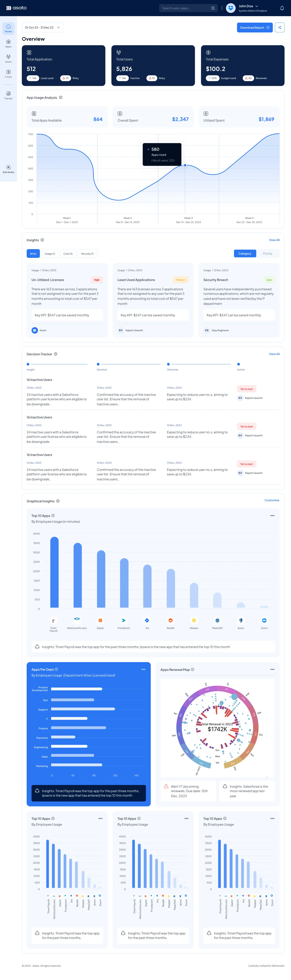Click the Netcloud Access app icon in the large chart
Screen dimensions: 291x980
(77, 619)
